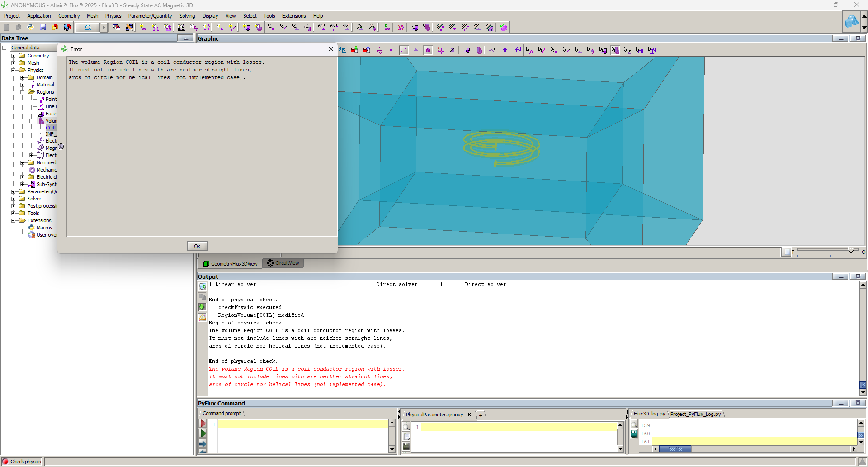Select the point selection cursor tool
This screenshot has width=868, height=467.
click(x=554, y=50)
